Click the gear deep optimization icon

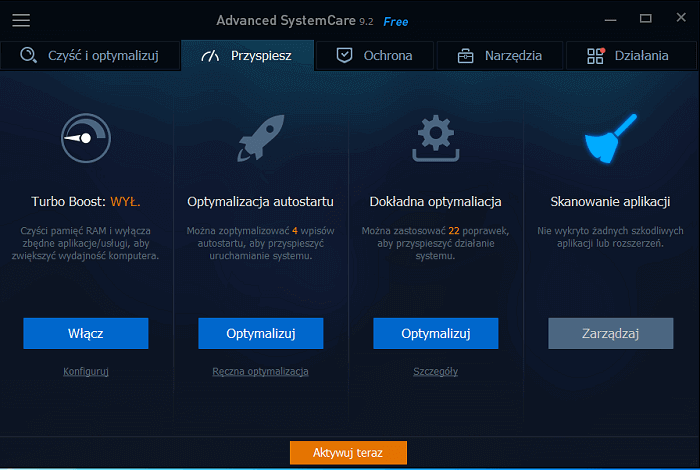435,138
